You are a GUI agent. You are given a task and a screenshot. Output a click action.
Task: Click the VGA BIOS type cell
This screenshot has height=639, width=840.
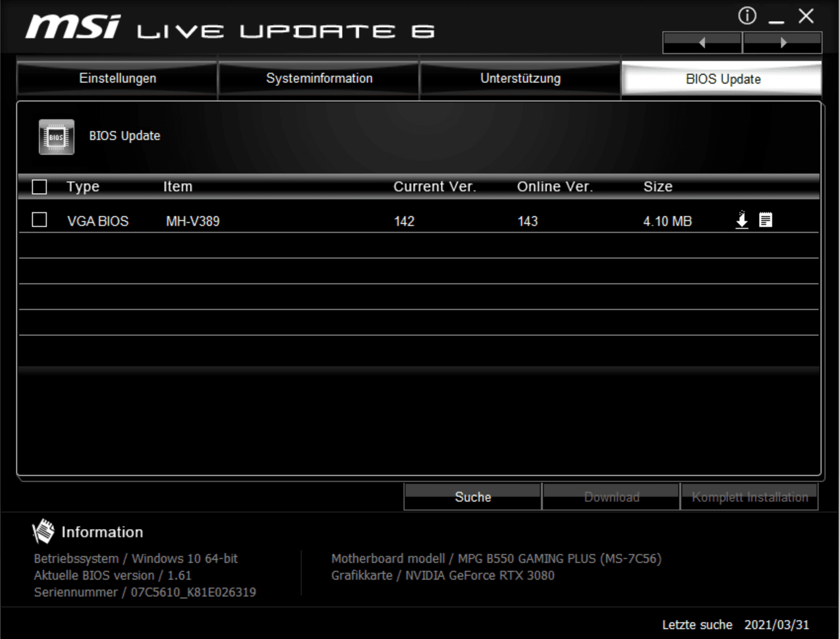click(x=98, y=221)
